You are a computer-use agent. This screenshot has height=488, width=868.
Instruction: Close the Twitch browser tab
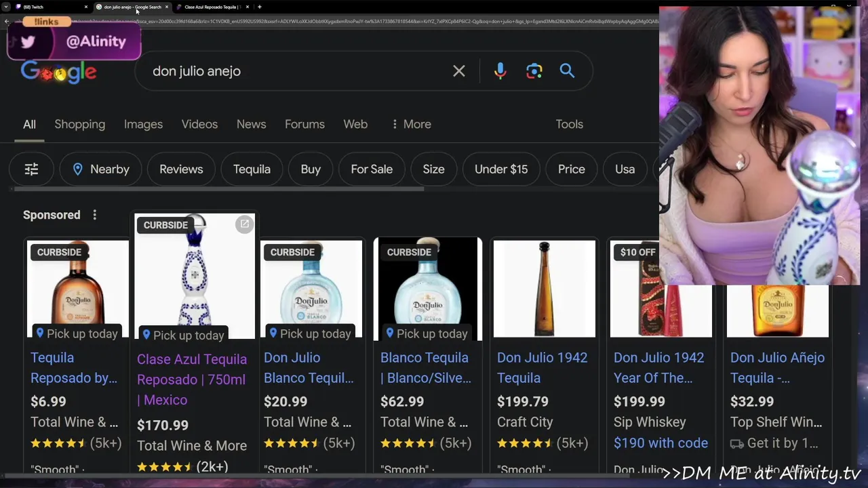coord(85,7)
